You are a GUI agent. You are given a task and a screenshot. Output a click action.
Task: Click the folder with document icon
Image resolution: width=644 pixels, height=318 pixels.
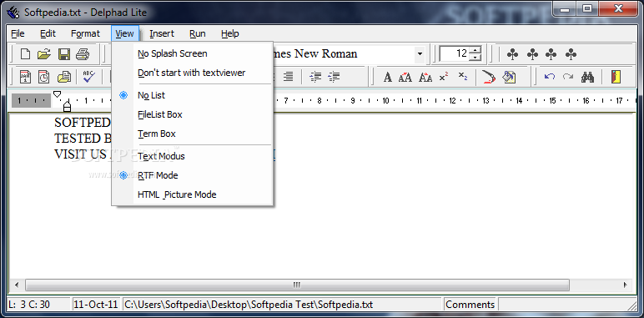pyautogui.click(x=63, y=77)
